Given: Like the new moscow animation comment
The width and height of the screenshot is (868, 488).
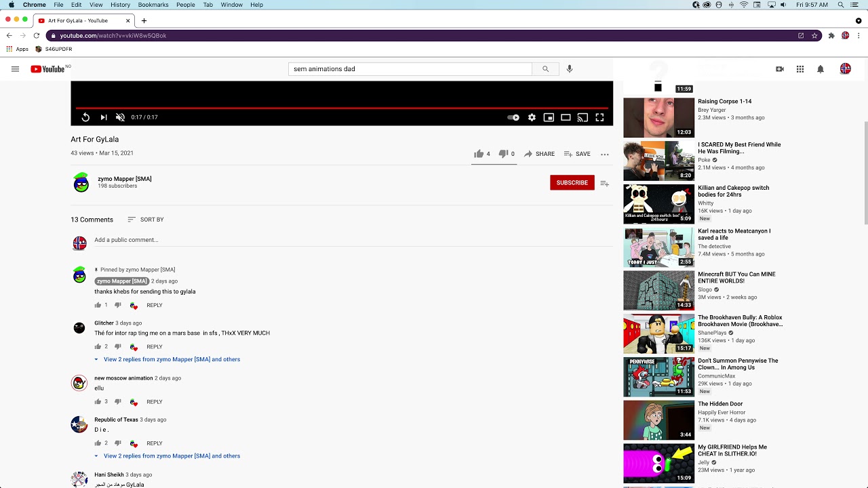Looking at the screenshot, I should pyautogui.click(x=98, y=402).
